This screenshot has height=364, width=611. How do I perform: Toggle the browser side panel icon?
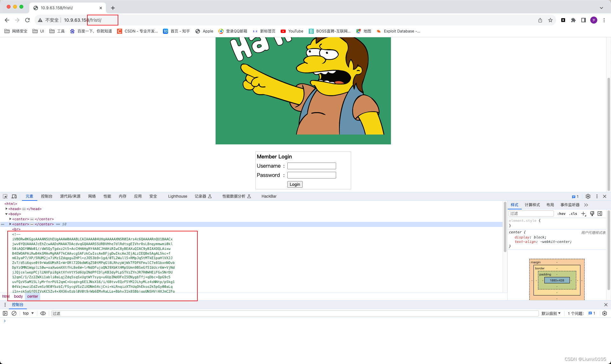(x=584, y=20)
